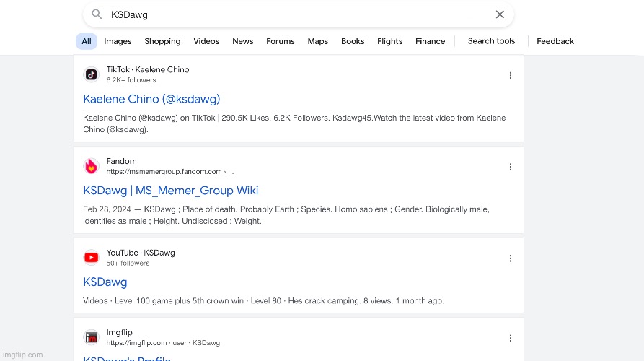Screen dimensions: 644x361
Task: Click the TikTok favicon icon
Action: tap(91, 74)
